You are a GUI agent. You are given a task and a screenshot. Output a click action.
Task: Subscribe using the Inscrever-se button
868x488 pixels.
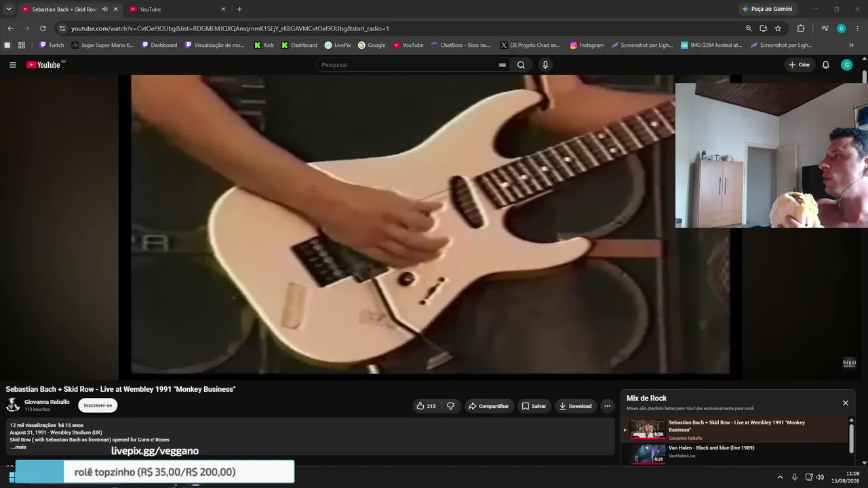[x=98, y=405]
